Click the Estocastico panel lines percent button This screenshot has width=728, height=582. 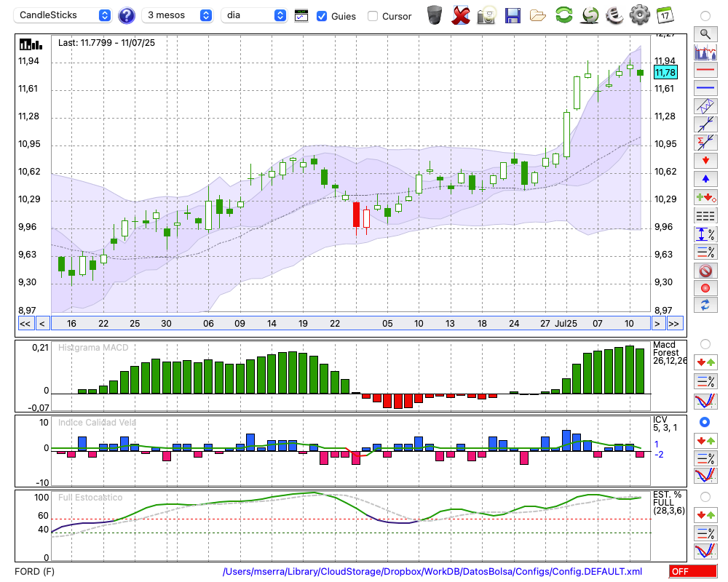click(705, 533)
